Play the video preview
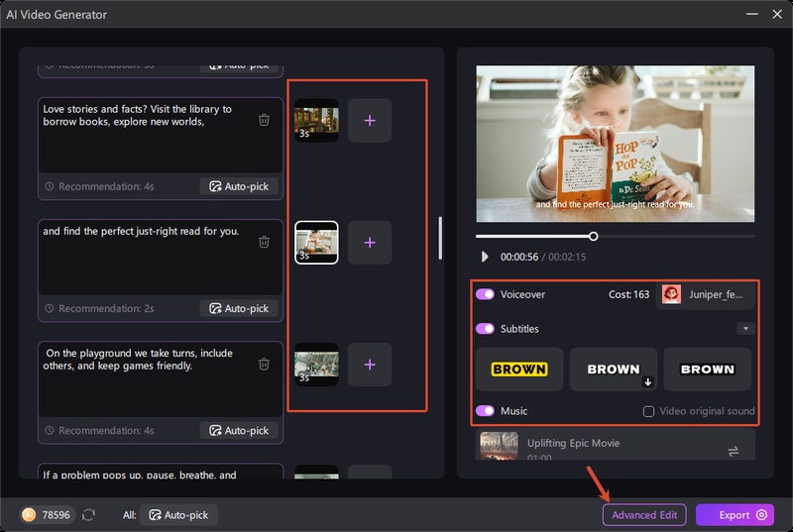Viewport: 793px width, 532px height. 485,257
